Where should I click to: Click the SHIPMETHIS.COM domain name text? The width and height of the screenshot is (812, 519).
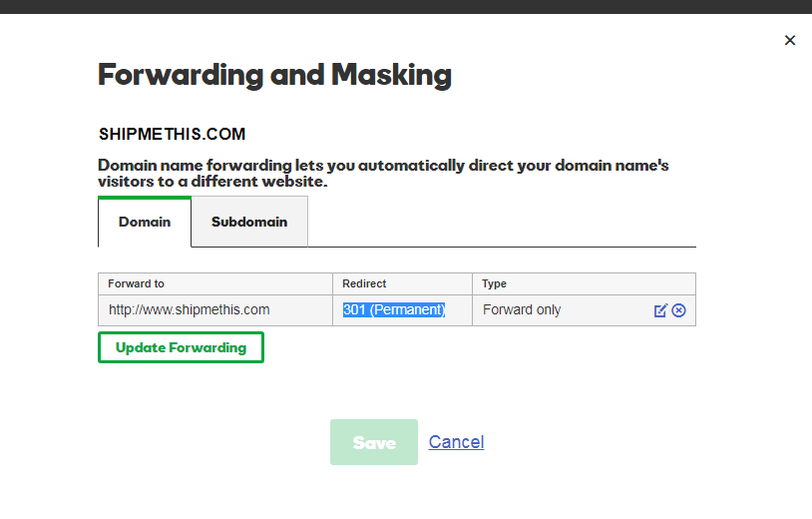172,134
